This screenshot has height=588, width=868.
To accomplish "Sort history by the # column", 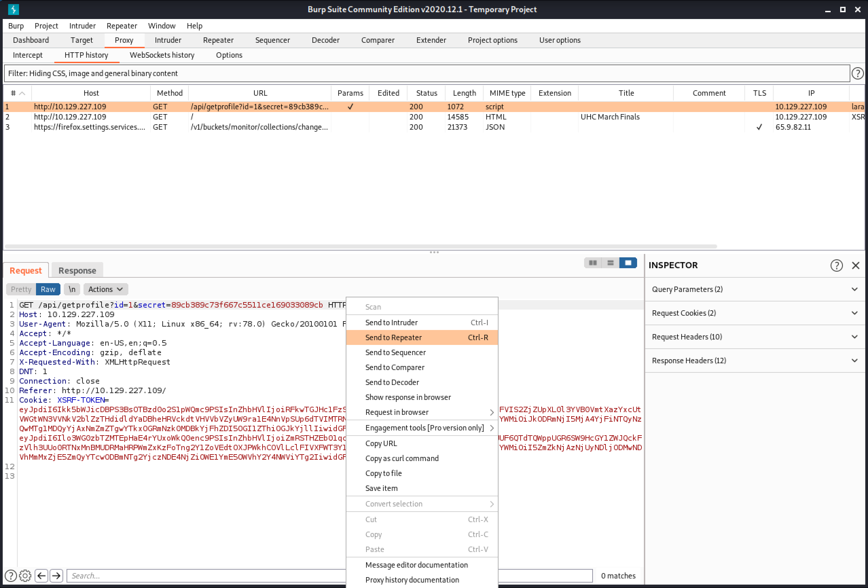I will pos(18,93).
